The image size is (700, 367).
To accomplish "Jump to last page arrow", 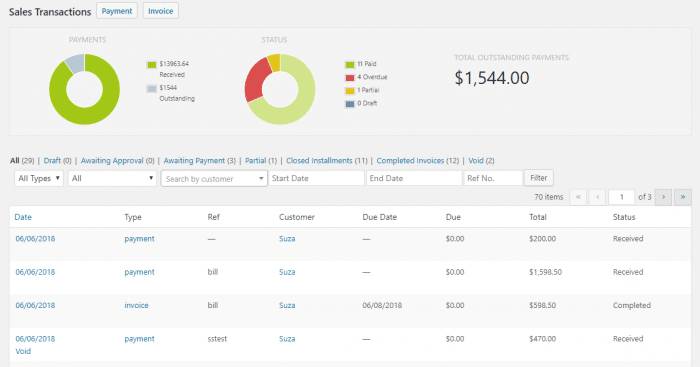I will coord(683,197).
